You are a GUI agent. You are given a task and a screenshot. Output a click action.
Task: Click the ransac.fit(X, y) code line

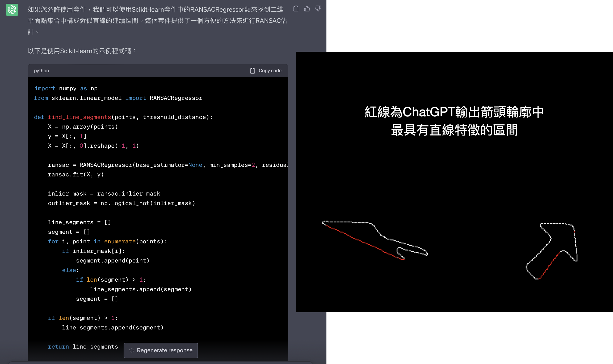76,175
